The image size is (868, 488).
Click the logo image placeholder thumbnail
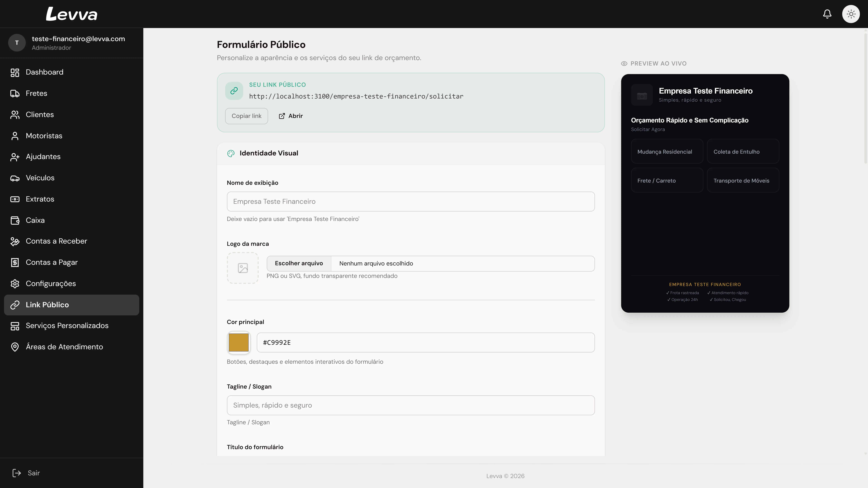point(243,268)
